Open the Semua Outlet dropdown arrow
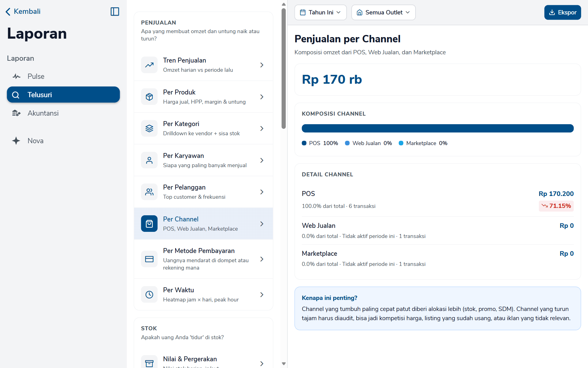 408,13
